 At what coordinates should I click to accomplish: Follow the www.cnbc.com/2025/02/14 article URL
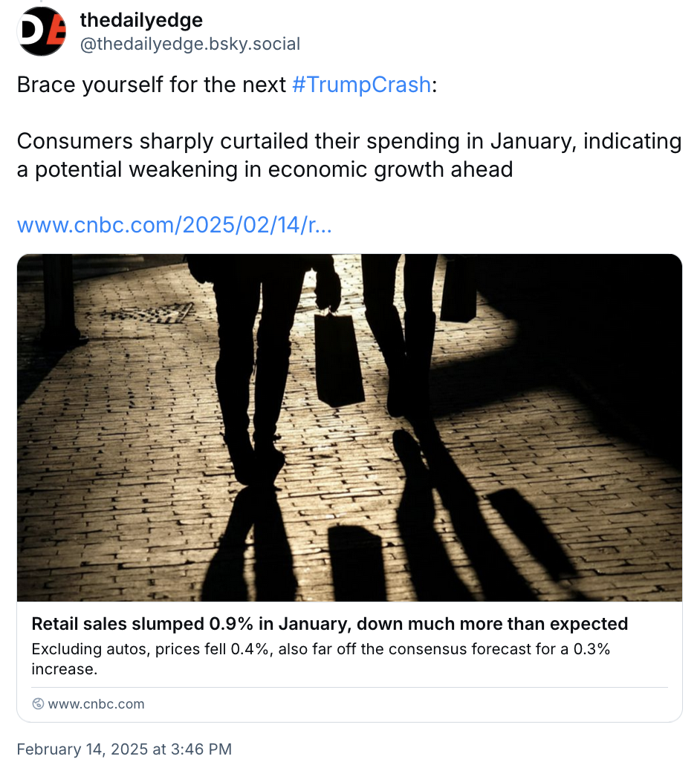174,225
